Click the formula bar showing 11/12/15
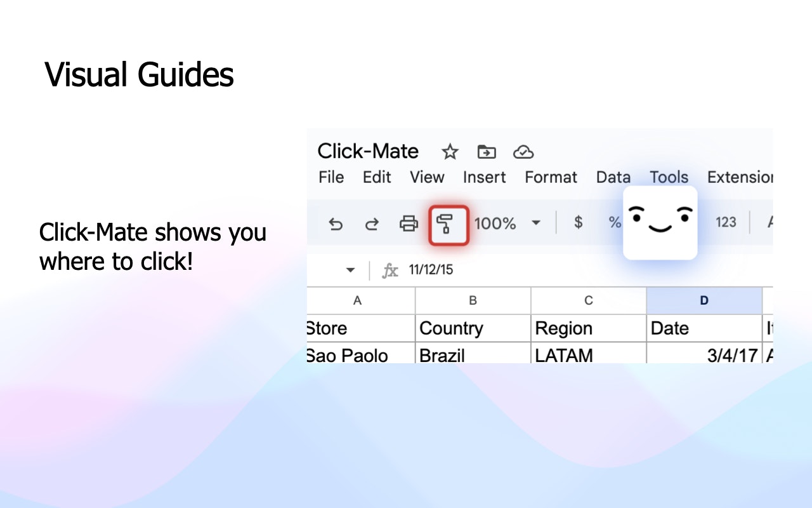Image resolution: width=812 pixels, height=508 pixels. tap(431, 269)
